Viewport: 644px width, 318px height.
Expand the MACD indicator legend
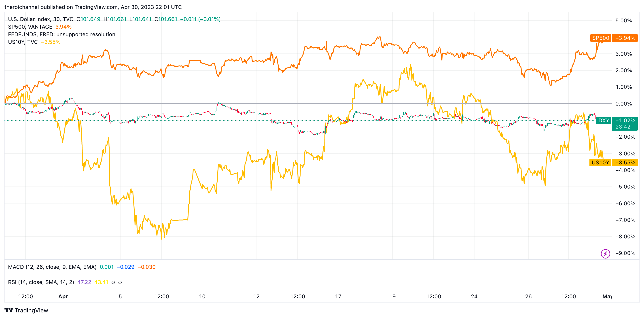click(52, 267)
